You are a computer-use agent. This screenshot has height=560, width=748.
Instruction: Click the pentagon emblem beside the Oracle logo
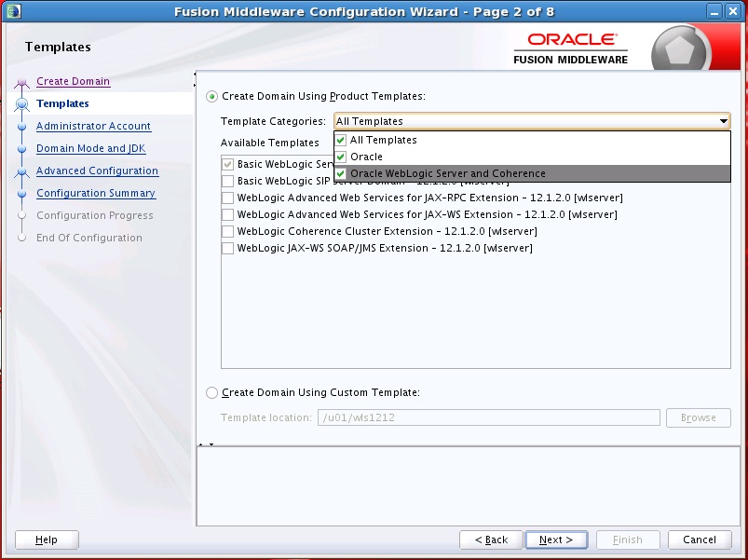(680, 50)
